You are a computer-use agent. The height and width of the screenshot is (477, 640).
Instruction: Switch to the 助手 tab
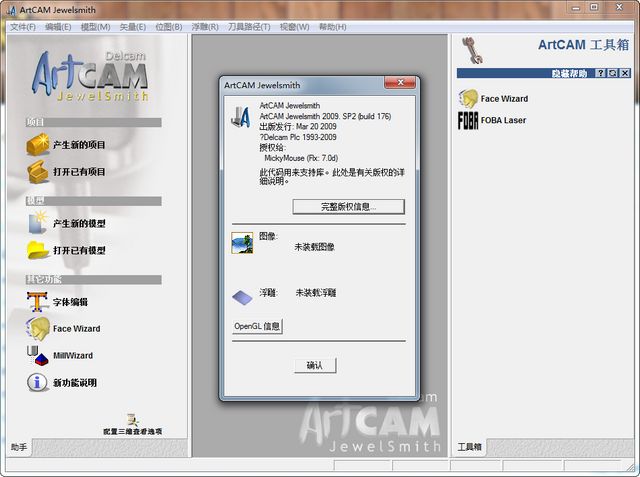tap(19, 447)
